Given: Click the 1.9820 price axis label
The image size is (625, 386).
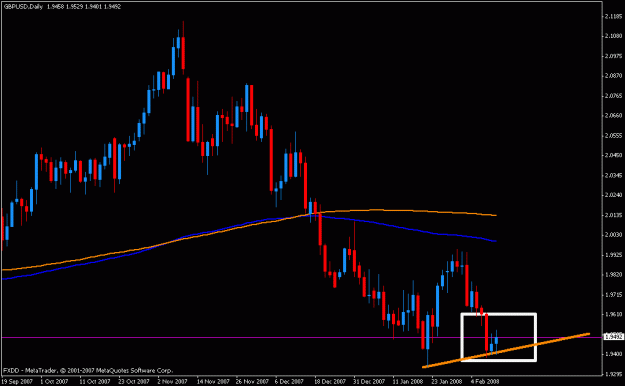Looking at the screenshot, I should click(614, 274).
